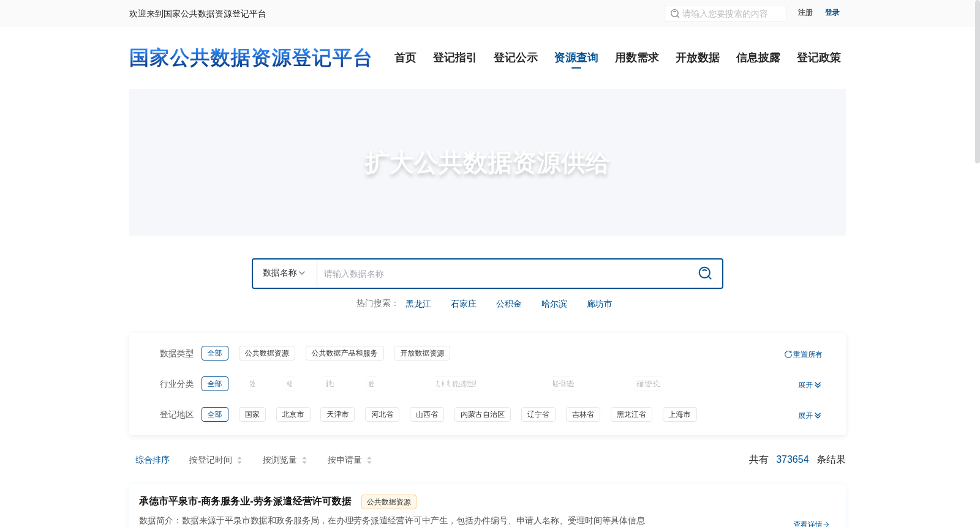The image size is (980, 527).
Task: Expand the industry category row
Action: (x=809, y=385)
